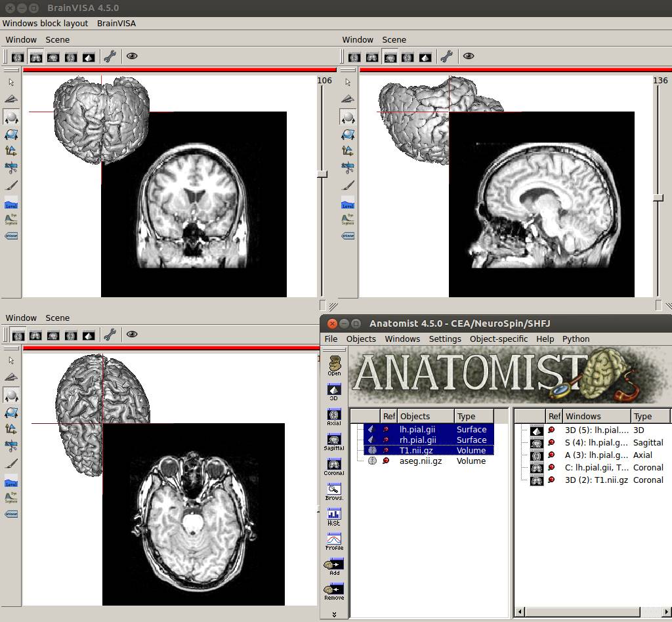This screenshot has height=622, width=672.
Task: Click the Remove objects from window icon
Action: [334, 591]
